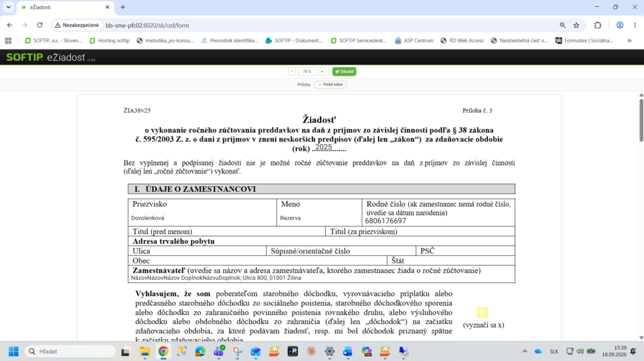Image resolution: width=644 pixels, height=361 pixels.
Task: Click the 75 % zoom value field
Action: click(x=307, y=72)
